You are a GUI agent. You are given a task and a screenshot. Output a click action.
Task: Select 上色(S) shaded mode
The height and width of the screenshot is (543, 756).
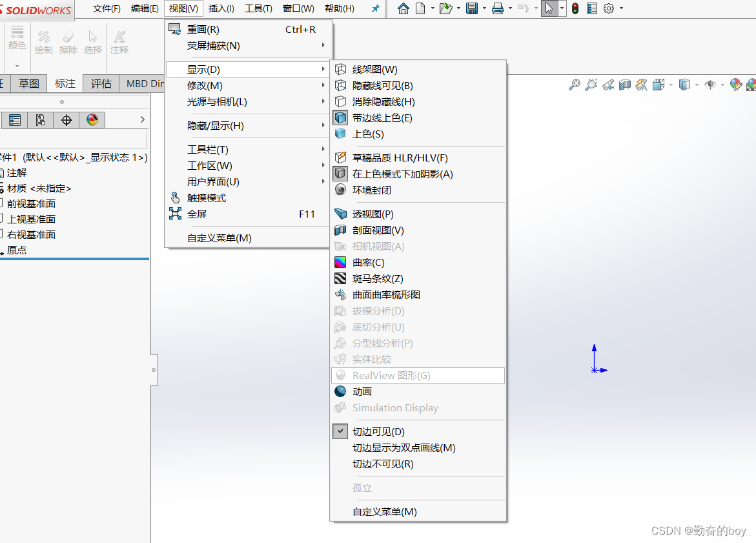coord(418,134)
